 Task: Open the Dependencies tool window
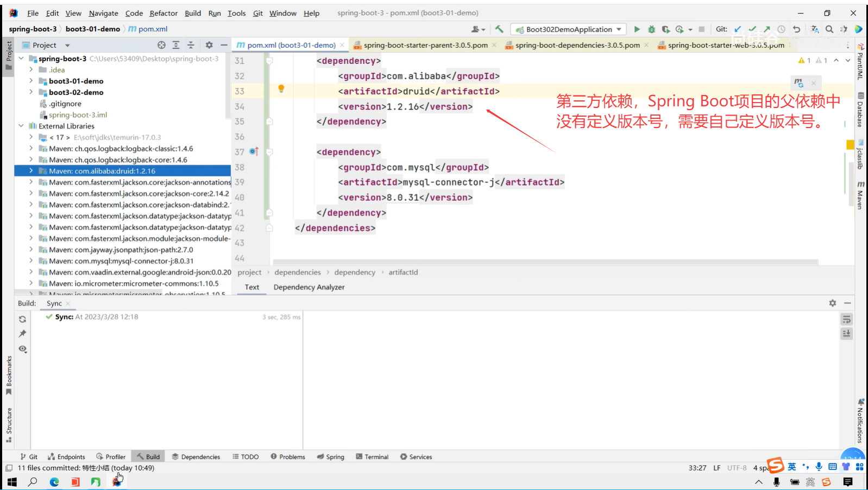point(196,457)
